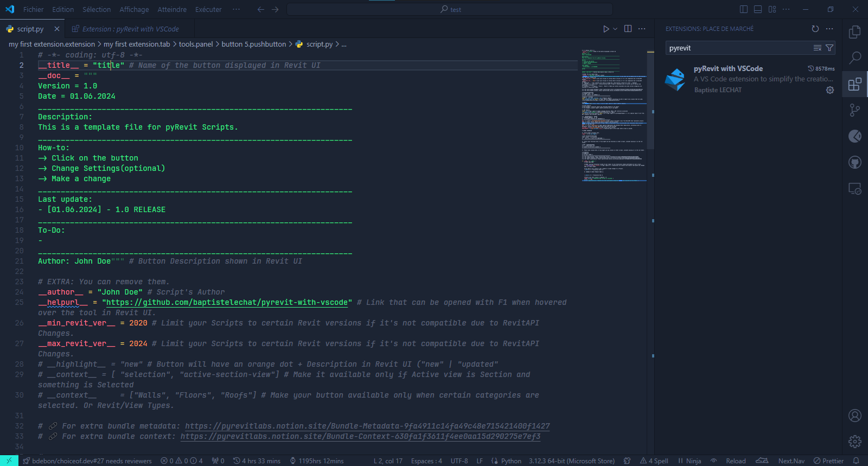
Task: Open the Remote Explorer view
Action: click(x=855, y=189)
